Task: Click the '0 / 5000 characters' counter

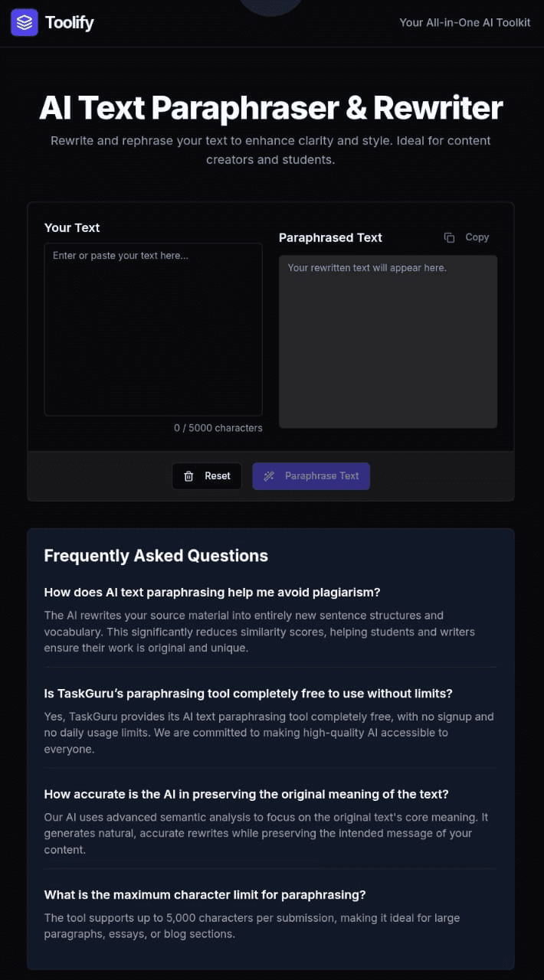Action: click(218, 428)
